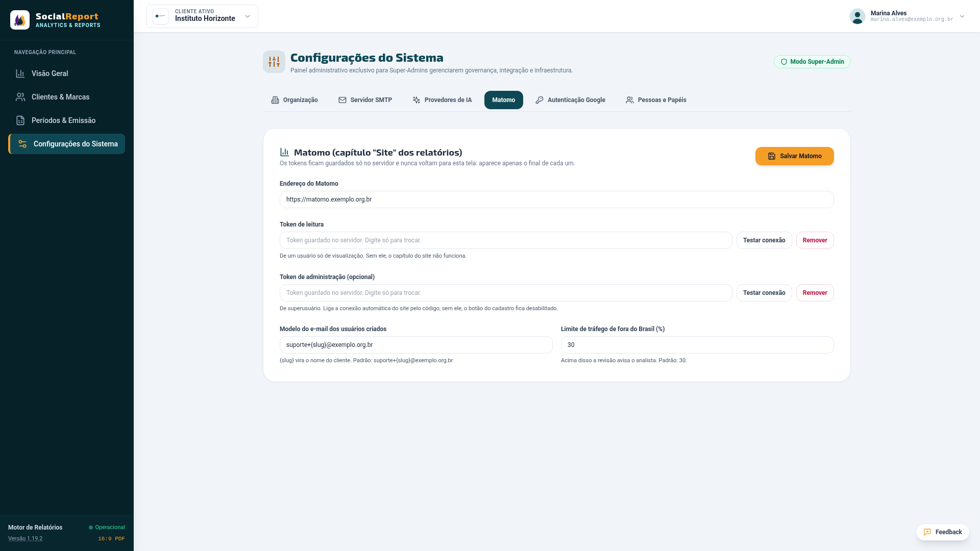Test connection for Token de leitura

pyautogui.click(x=764, y=240)
